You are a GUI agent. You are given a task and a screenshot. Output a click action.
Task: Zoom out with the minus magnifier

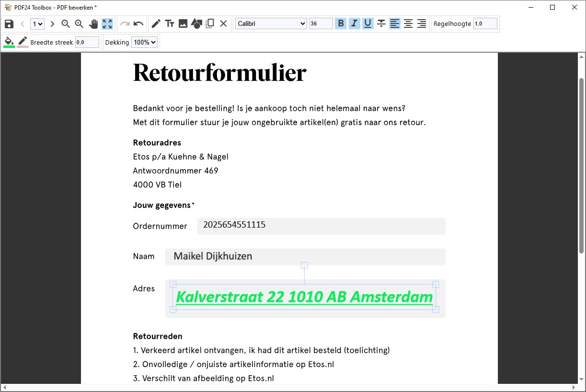[x=66, y=23]
